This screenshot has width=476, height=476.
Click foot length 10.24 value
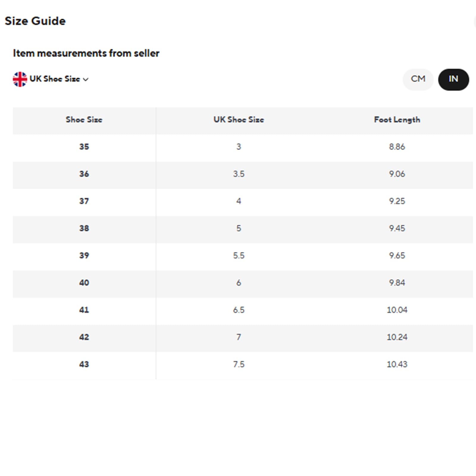coord(397,337)
